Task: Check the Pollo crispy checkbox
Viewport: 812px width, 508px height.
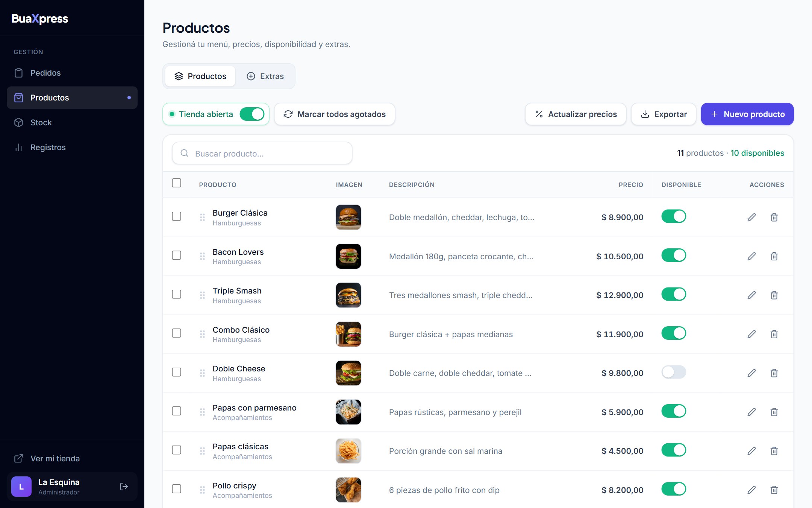Action: click(x=176, y=489)
